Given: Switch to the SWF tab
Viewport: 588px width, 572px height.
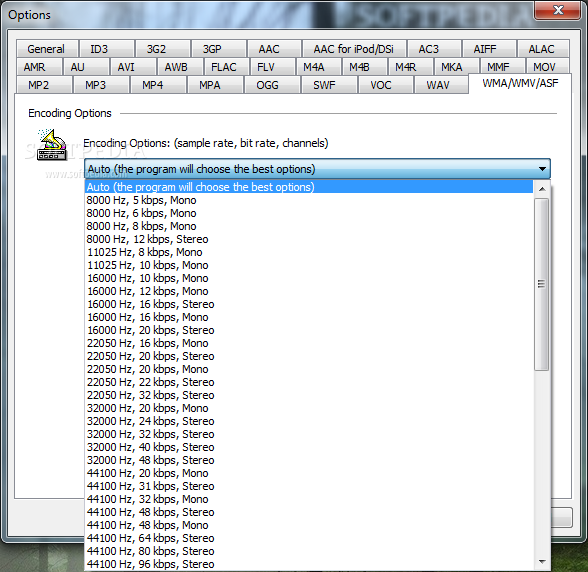Looking at the screenshot, I should point(329,85).
